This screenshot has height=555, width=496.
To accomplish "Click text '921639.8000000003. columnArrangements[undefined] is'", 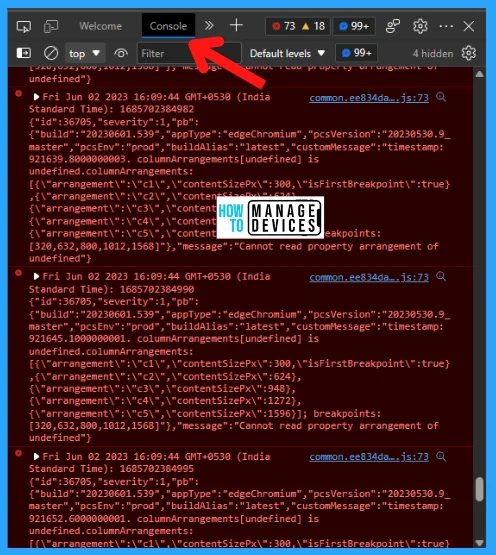I will pos(174,159).
